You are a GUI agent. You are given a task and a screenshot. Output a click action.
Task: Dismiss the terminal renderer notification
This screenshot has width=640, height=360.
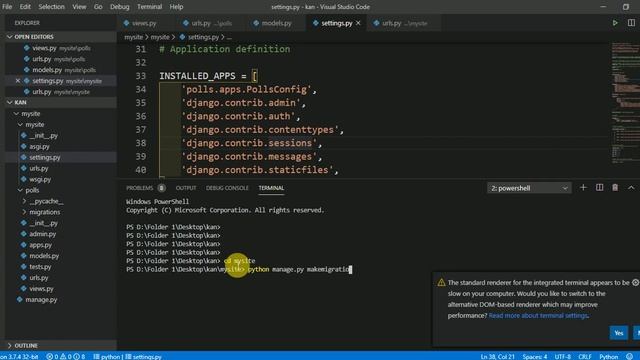(x=636, y=282)
